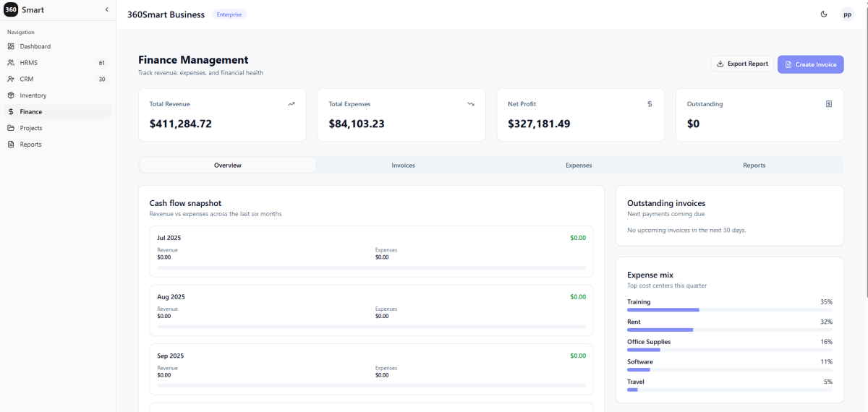Click the Enterprise plan badge
Viewport: 868px width, 412px height.
point(229,14)
